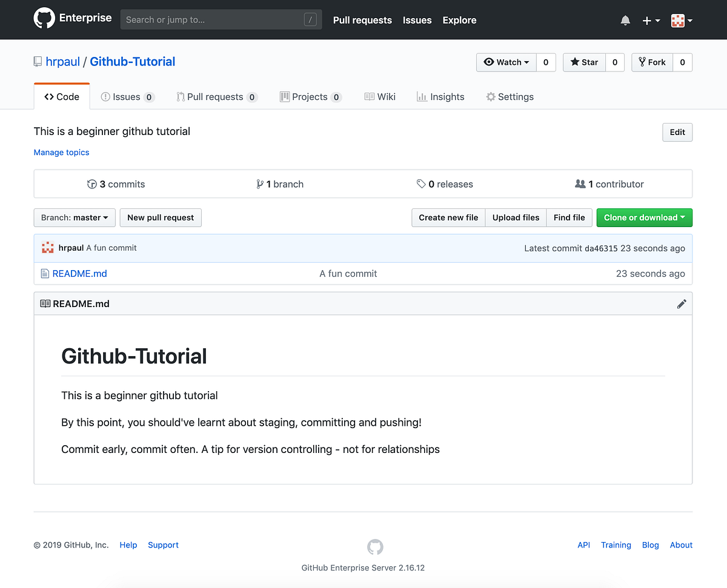Click the contributors people icon

click(580, 183)
